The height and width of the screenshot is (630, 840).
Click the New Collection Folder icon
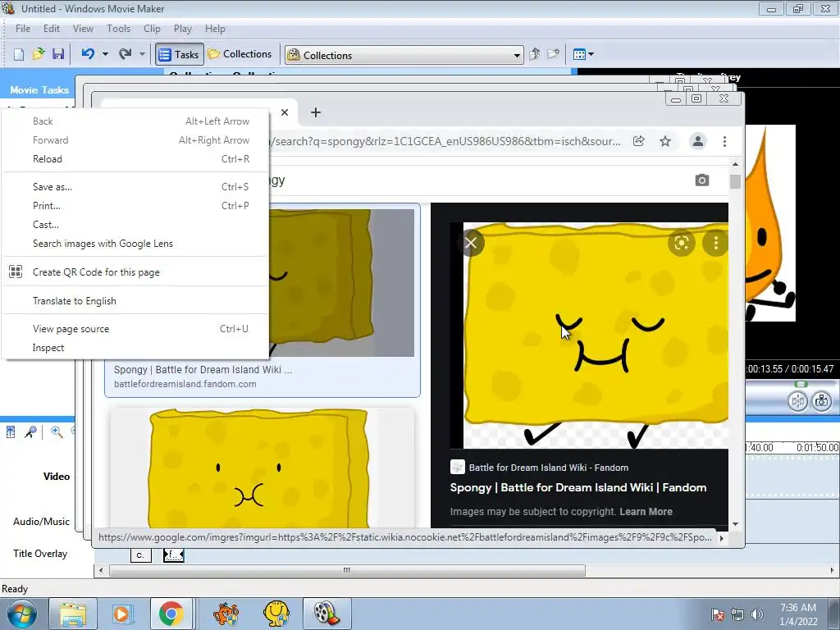click(553, 54)
